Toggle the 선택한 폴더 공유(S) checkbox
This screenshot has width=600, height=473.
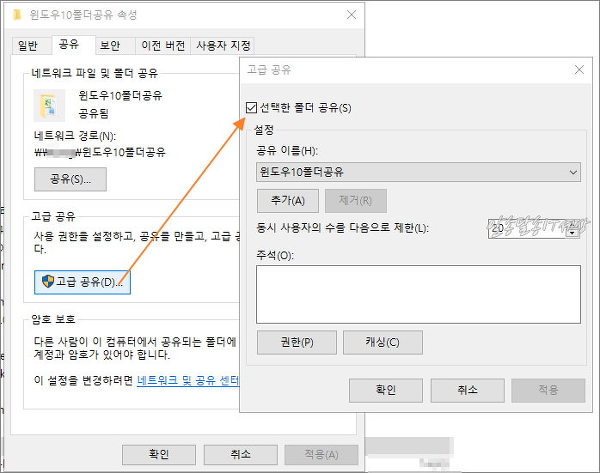coord(252,107)
